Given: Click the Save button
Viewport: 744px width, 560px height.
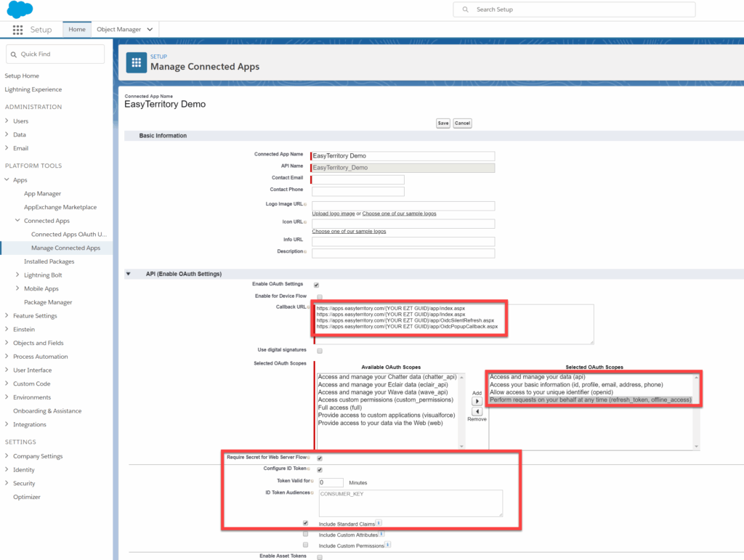Looking at the screenshot, I should click(x=442, y=123).
